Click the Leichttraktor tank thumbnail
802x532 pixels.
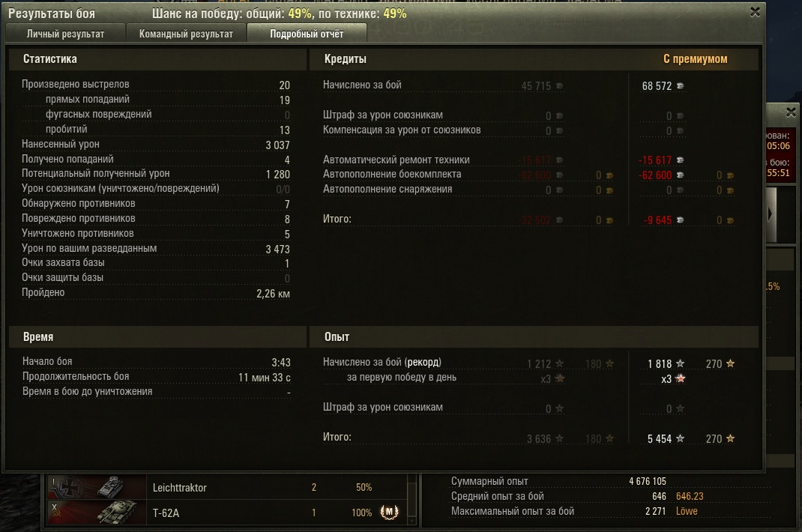tap(98, 487)
